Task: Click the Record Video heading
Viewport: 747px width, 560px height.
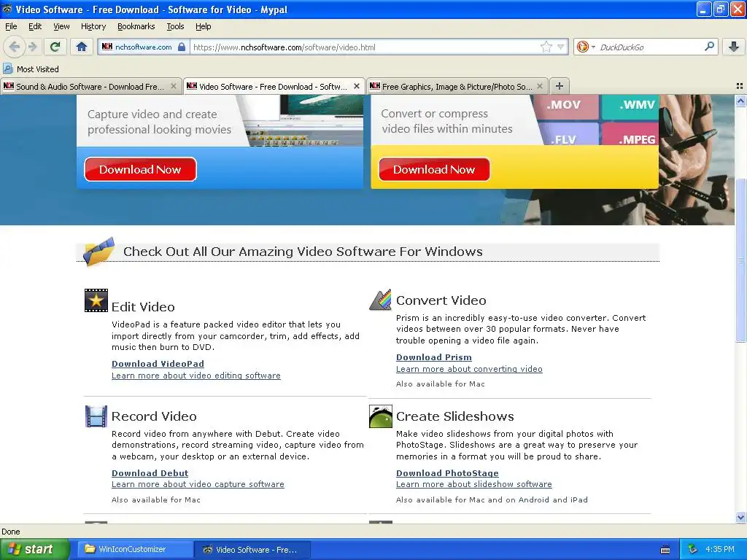Action: [154, 416]
